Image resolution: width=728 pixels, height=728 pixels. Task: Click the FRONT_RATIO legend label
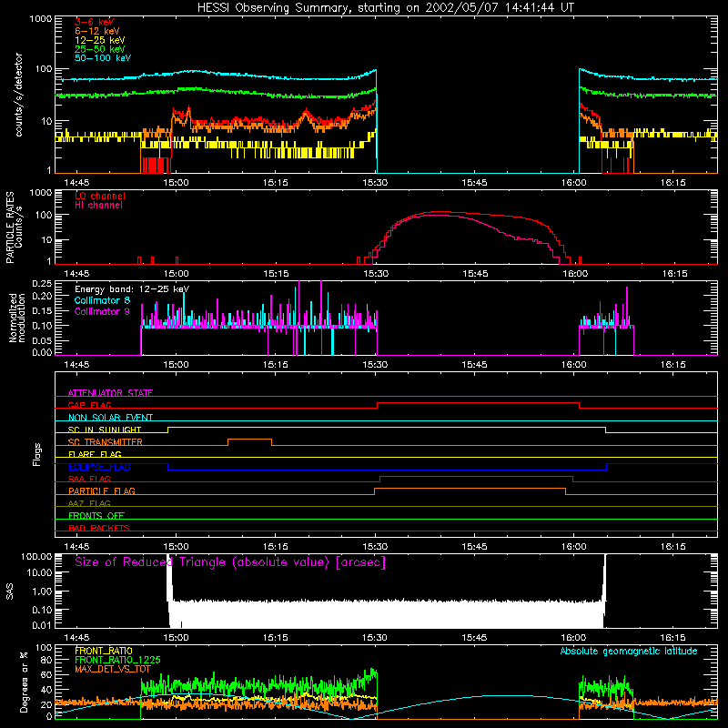104,651
